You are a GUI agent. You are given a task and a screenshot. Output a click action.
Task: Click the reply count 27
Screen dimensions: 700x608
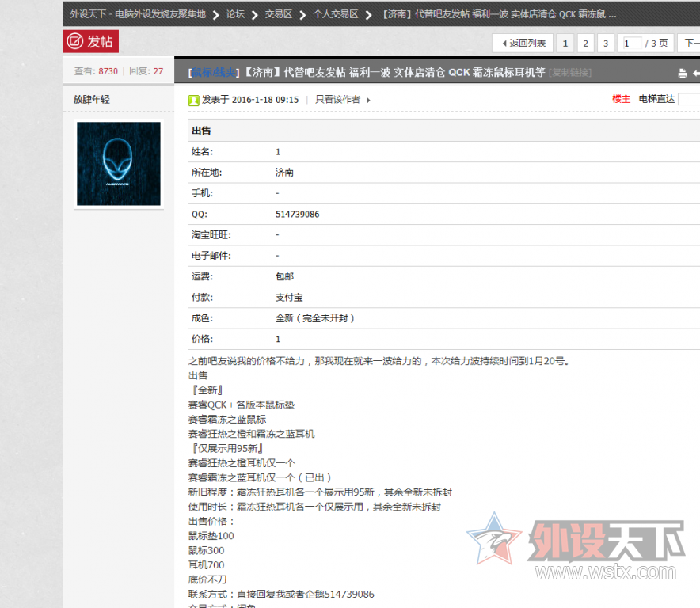158,71
